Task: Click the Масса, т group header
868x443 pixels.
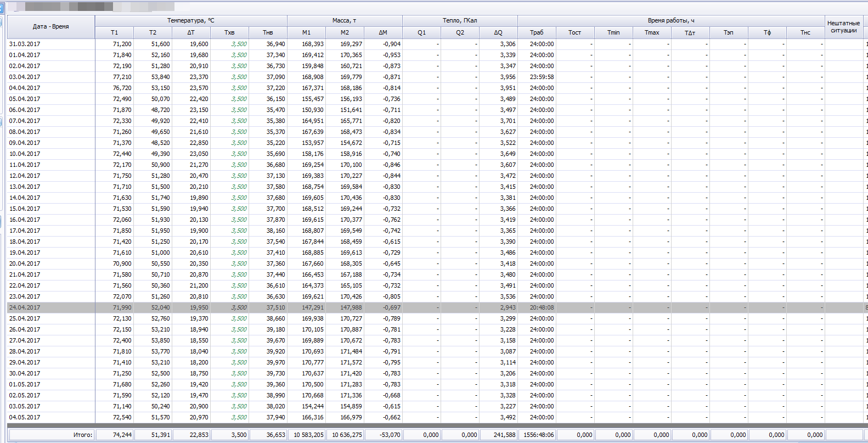Action: (345, 20)
